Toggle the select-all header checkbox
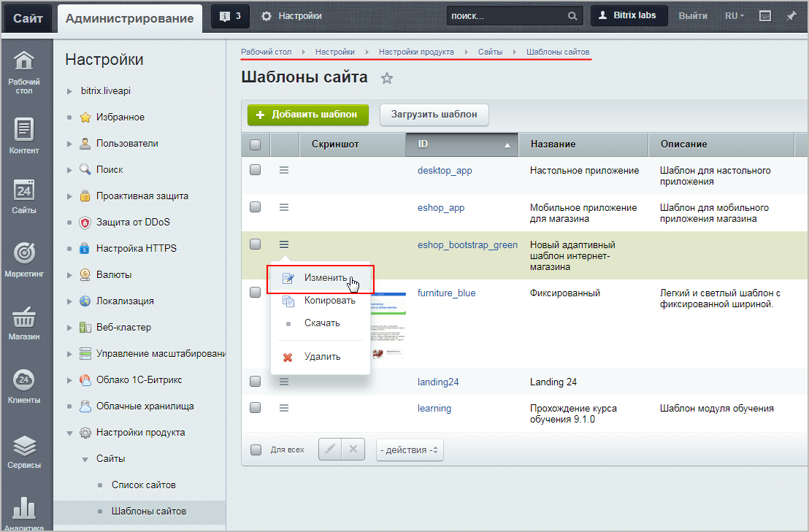The image size is (809, 532). tap(255, 144)
